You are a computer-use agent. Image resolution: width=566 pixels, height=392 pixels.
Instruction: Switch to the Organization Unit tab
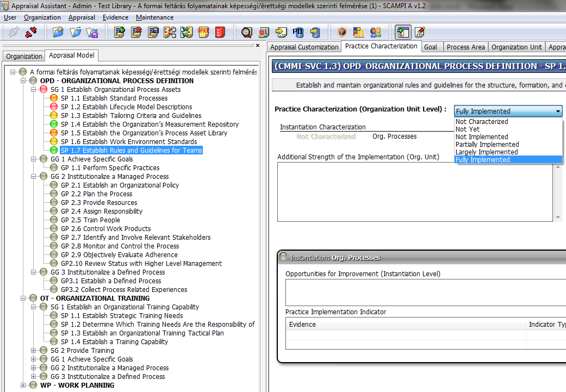point(517,47)
